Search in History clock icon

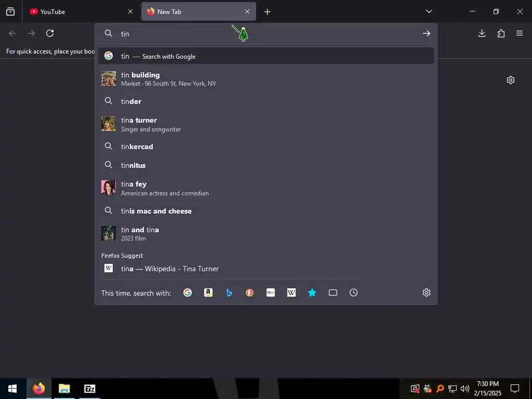353,292
